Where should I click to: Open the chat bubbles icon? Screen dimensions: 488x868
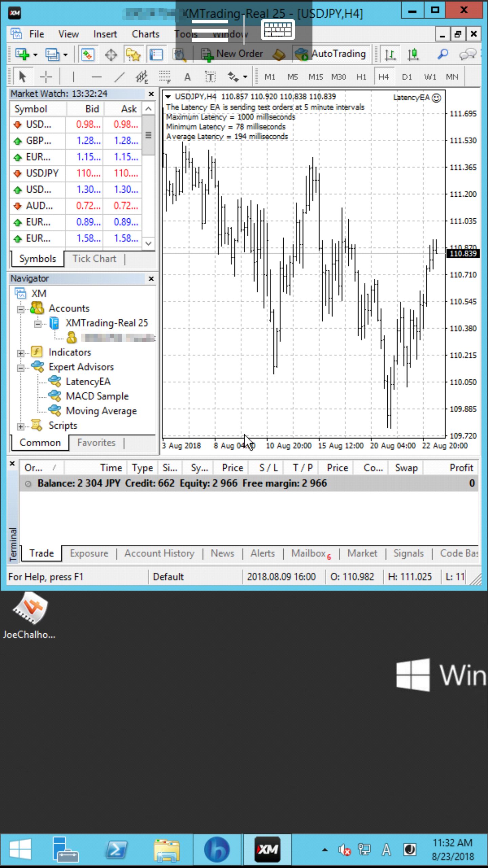[x=468, y=54]
